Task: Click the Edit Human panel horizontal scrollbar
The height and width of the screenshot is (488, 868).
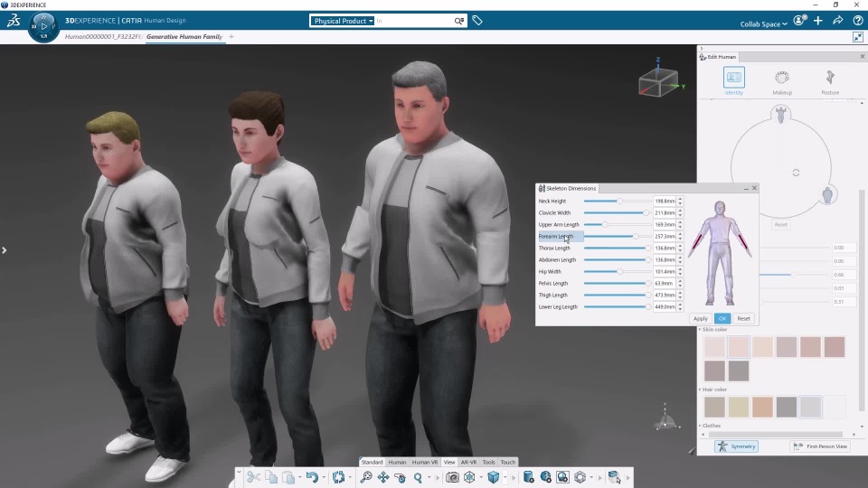Action: 776,435
